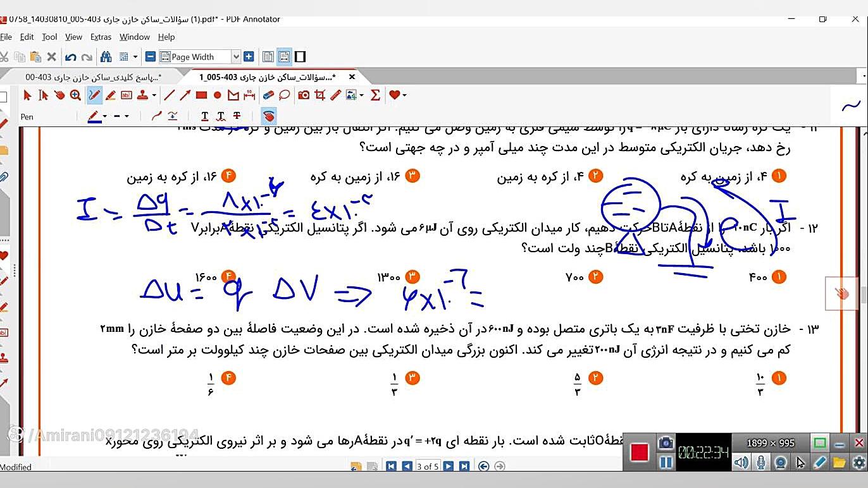Activate the Text box tool
This screenshot has height=488, width=868.
126,95
